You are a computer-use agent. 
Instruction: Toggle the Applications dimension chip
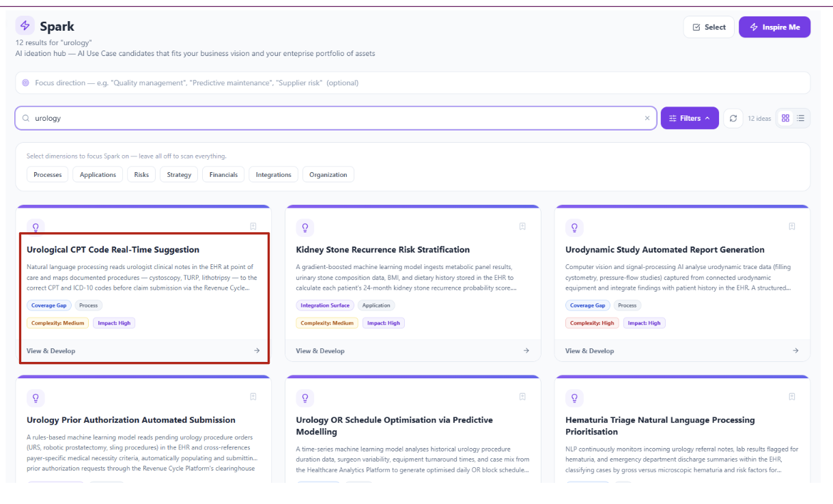pos(98,175)
